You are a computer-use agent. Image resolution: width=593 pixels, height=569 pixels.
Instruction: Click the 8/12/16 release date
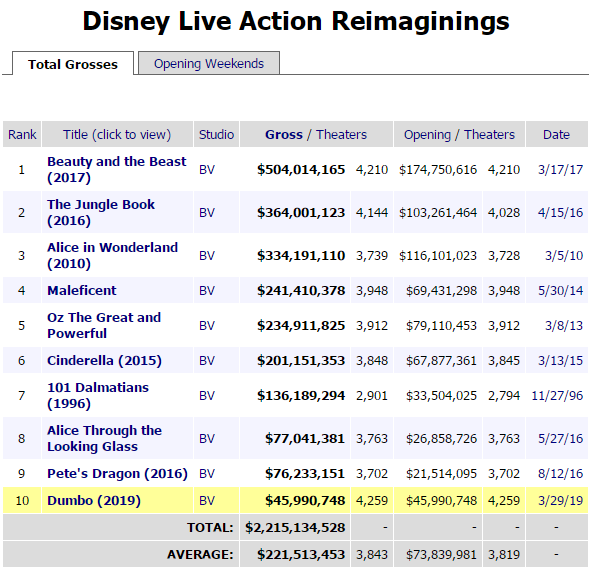pos(560,473)
